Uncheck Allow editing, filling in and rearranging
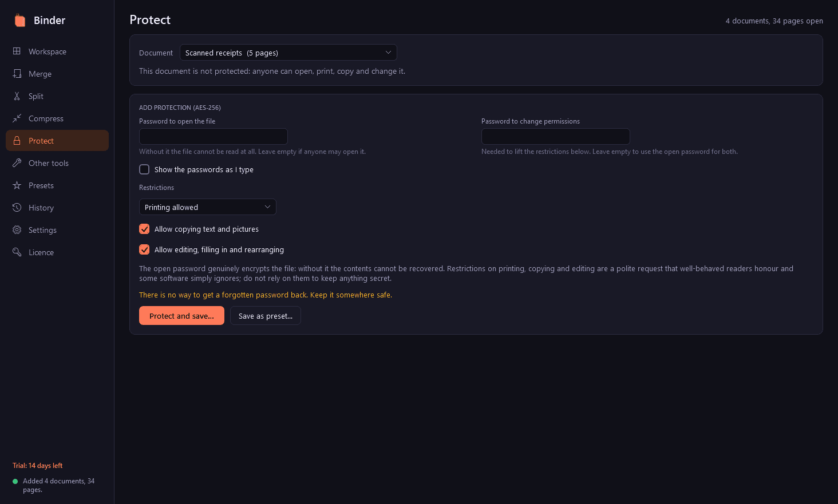 144,249
